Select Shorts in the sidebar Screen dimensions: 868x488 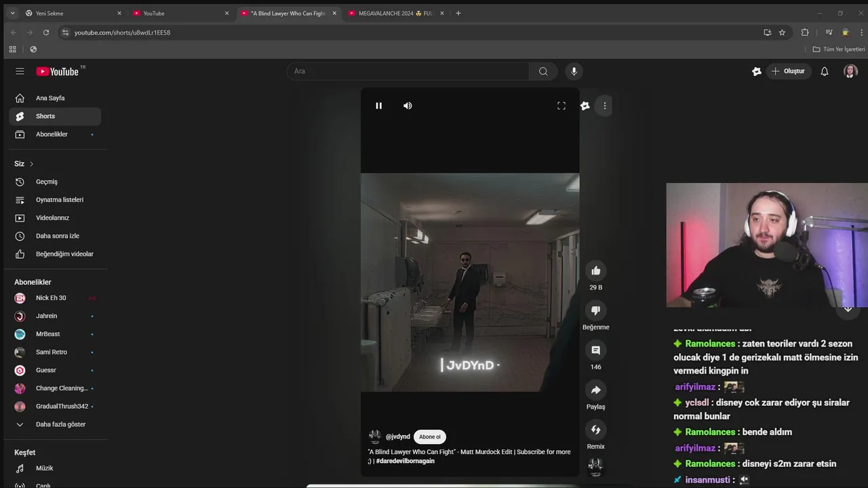tap(55, 117)
